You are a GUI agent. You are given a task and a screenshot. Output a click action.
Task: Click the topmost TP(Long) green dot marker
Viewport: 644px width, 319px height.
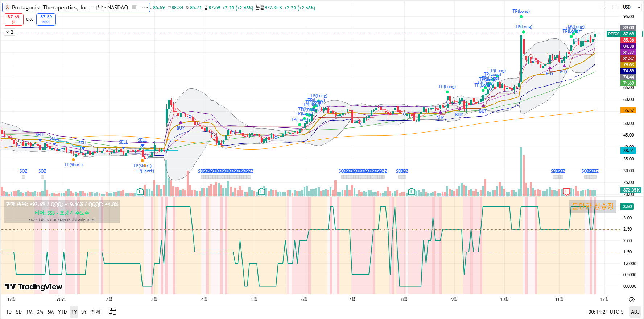[x=521, y=17]
